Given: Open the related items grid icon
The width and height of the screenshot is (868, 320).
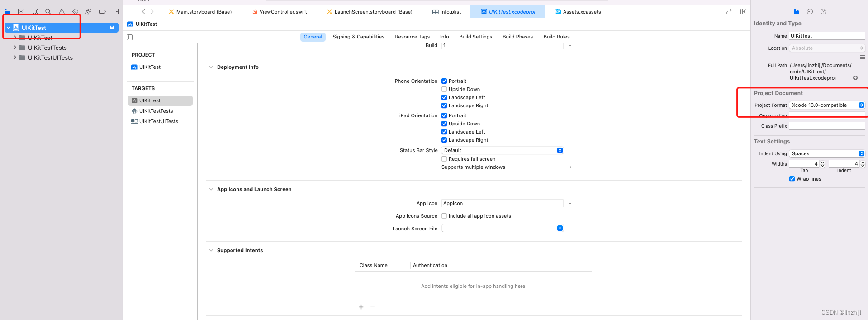Looking at the screenshot, I should 130,11.
